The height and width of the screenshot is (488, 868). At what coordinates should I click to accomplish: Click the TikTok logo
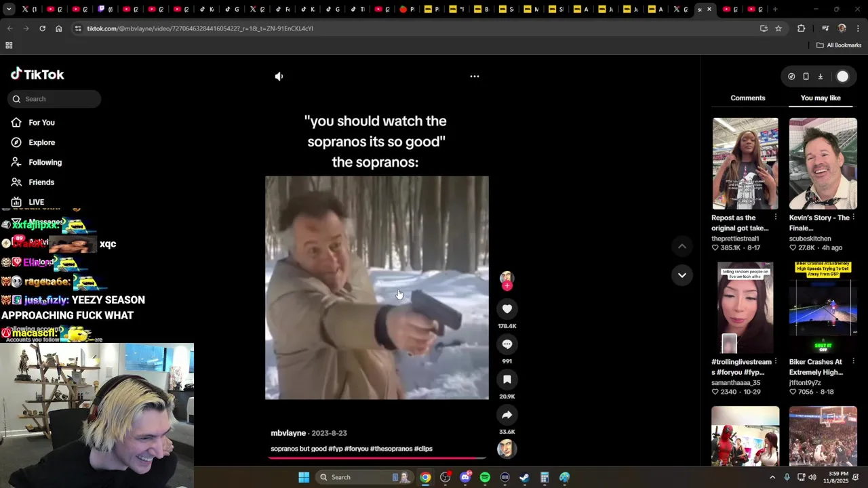pos(37,75)
